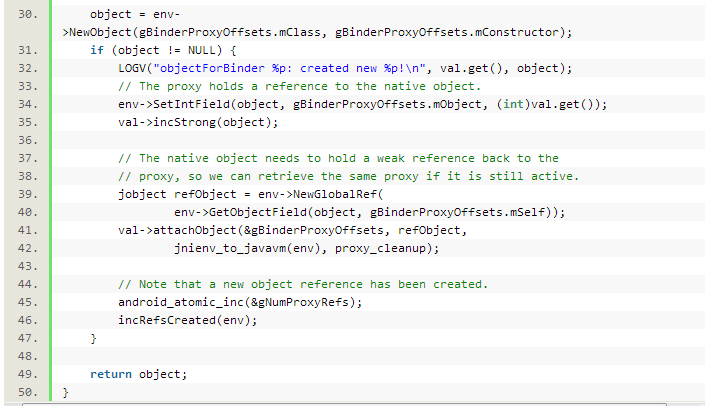Click the closing brace on line 50
726x406 pixels.
pyautogui.click(x=65, y=393)
